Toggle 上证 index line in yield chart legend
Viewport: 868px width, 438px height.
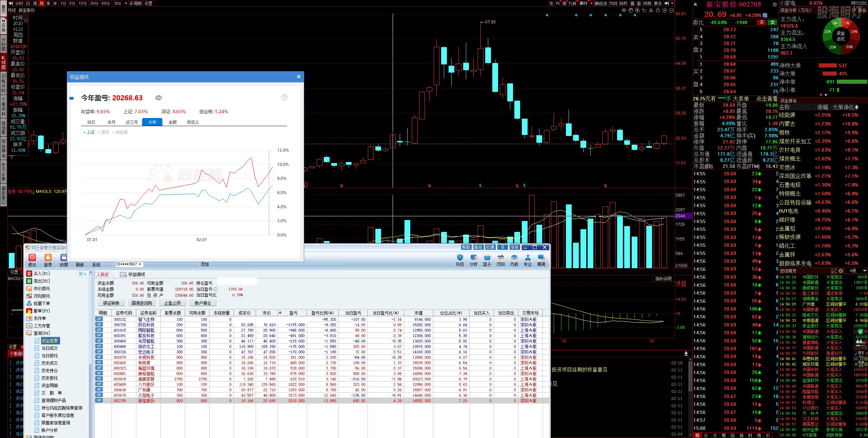(x=89, y=132)
